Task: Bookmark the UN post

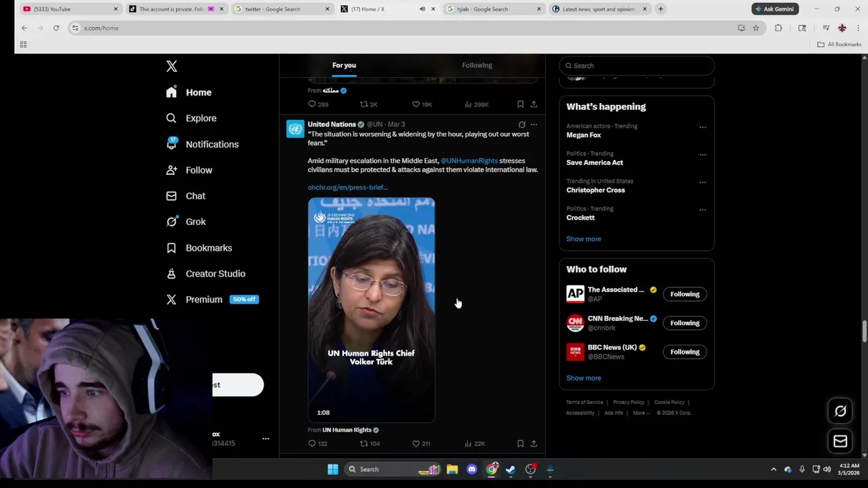Action: tap(520, 443)
